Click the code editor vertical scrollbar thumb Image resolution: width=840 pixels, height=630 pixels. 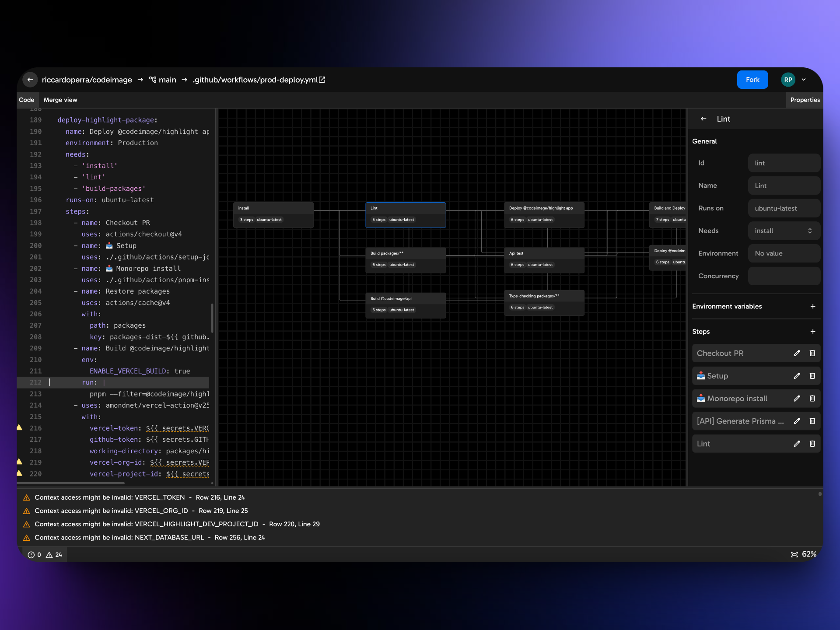click(212, 318)
